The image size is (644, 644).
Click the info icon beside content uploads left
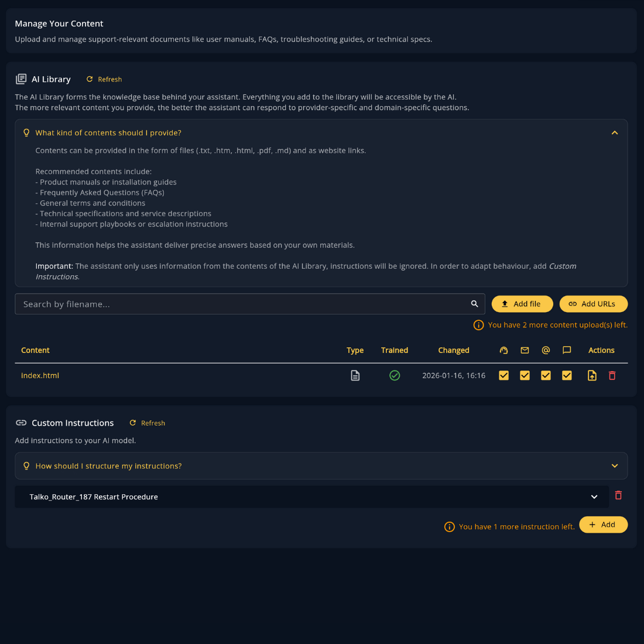[478, 325]
